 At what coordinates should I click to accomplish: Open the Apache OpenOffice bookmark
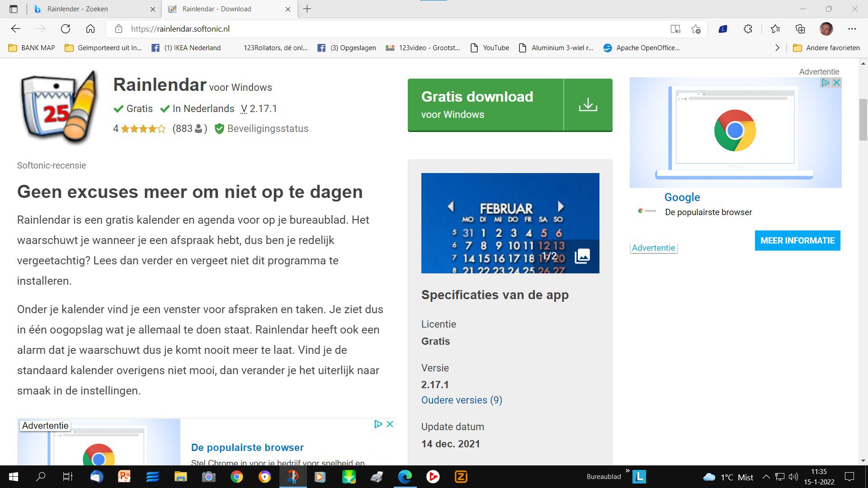(642, 48)
